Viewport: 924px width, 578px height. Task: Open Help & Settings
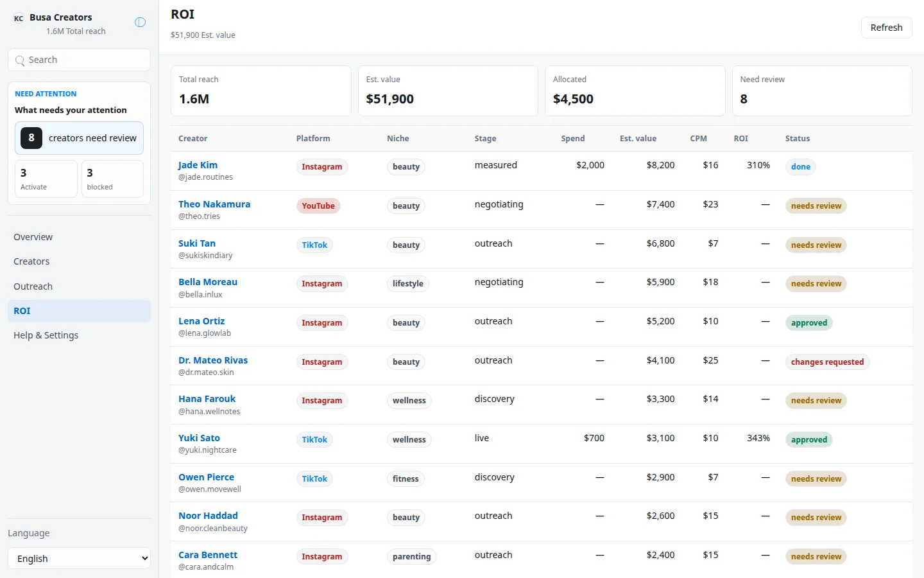click(79, 335)
